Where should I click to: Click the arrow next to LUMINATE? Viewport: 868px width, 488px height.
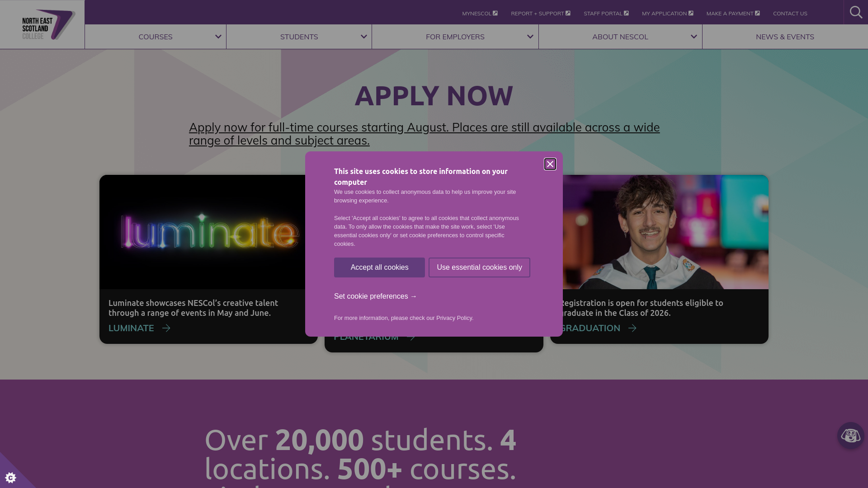[166, 328]
